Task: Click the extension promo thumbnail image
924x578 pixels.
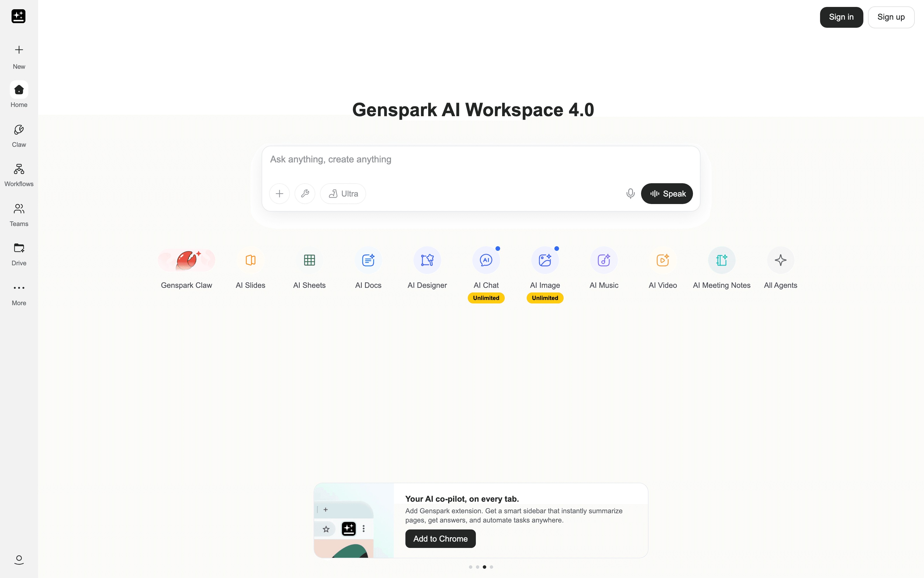Action: point(353,521)
